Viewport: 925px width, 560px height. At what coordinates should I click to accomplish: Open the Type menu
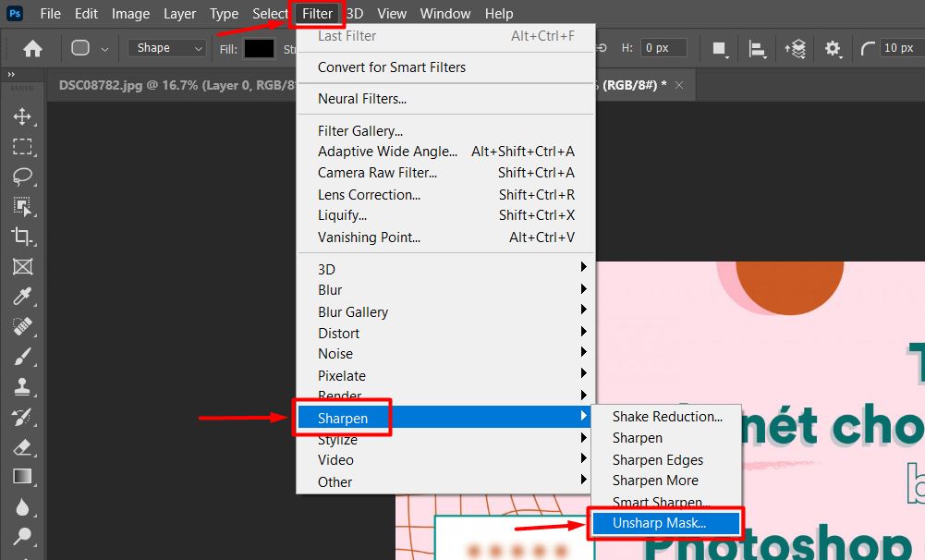[x=225, y=14]
